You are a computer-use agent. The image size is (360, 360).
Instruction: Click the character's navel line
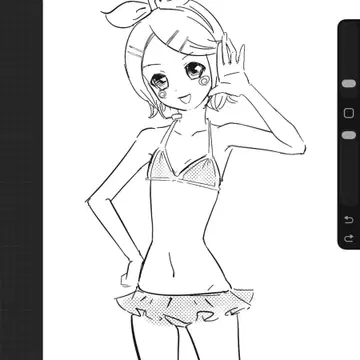point(172,265)
